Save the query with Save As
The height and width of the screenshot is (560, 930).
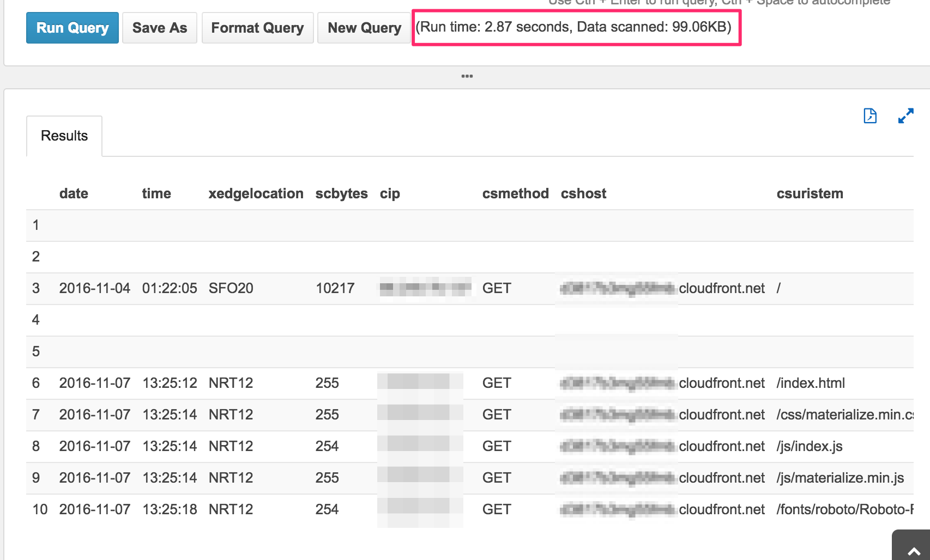point(159,27)
